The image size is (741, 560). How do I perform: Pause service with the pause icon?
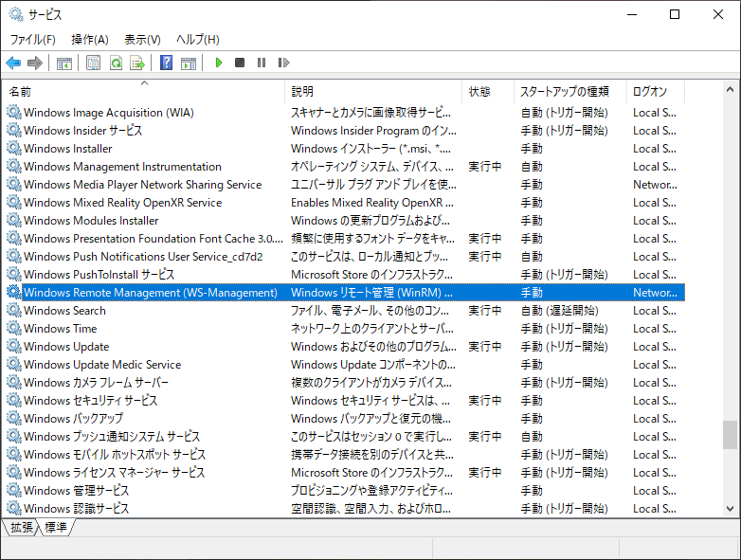[x=262, y=63]
